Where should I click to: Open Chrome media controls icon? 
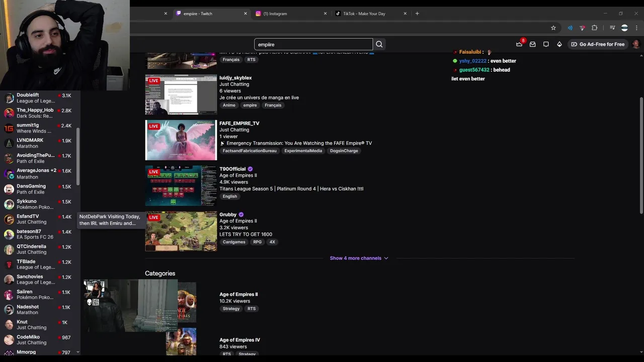click(x=612, y=28)
